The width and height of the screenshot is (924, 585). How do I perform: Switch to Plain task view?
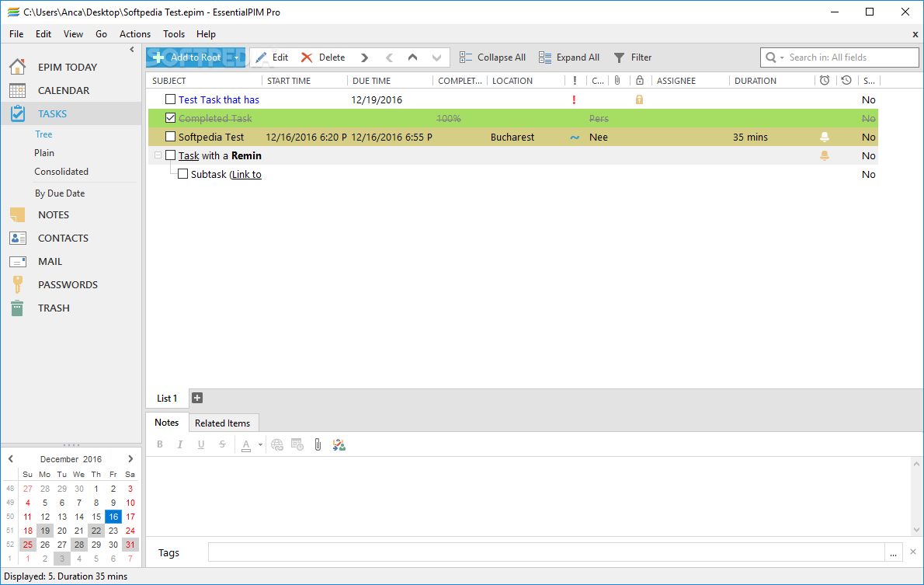pos(44,153)
